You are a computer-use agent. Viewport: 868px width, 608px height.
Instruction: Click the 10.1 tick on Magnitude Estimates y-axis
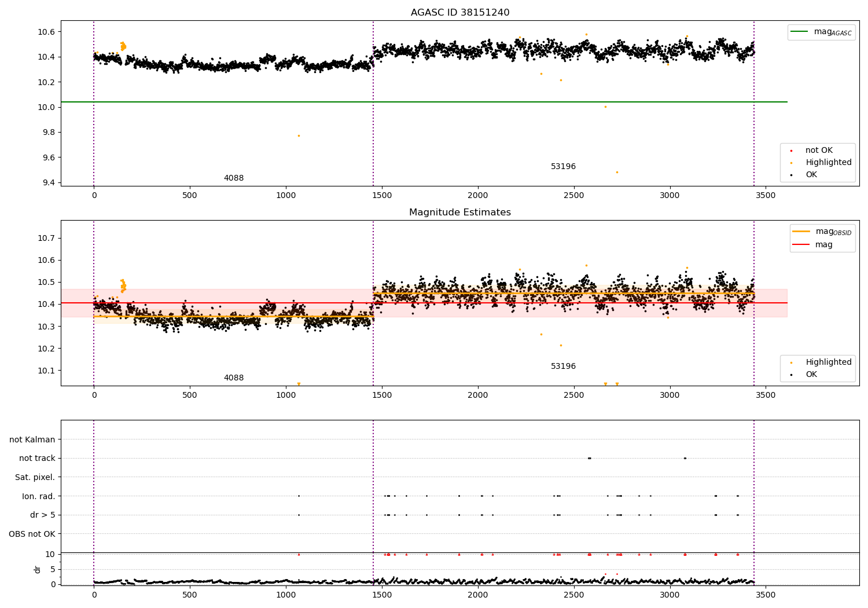click(x=46, y=371)
